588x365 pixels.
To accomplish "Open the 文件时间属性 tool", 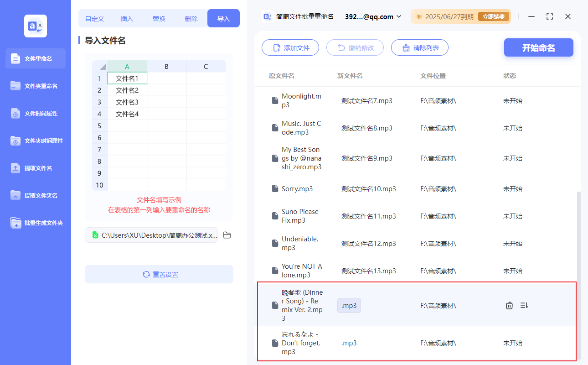I will pos(35,113).
